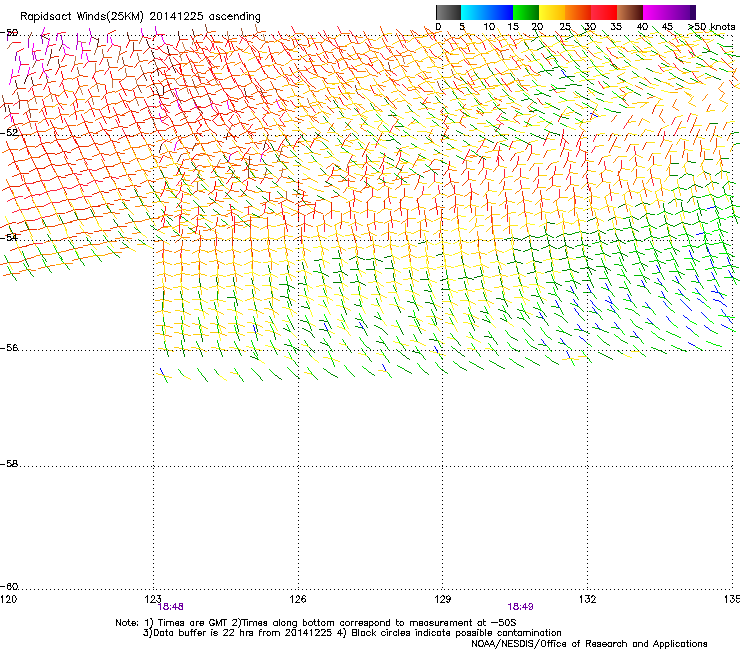
Task: Click the cyan-blue 5-15 knots legend swatch
Action: [487, 12]
